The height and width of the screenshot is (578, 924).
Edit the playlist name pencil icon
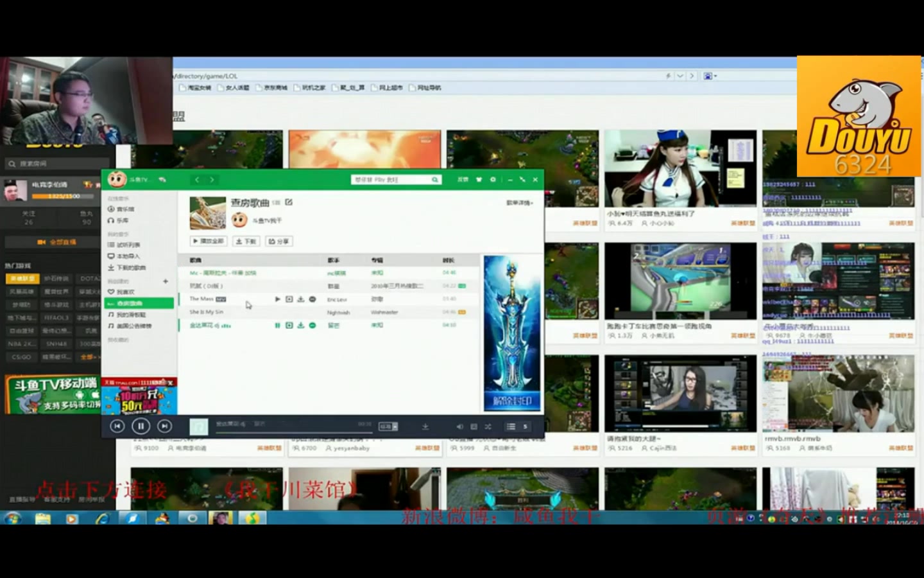coord(289,202)
